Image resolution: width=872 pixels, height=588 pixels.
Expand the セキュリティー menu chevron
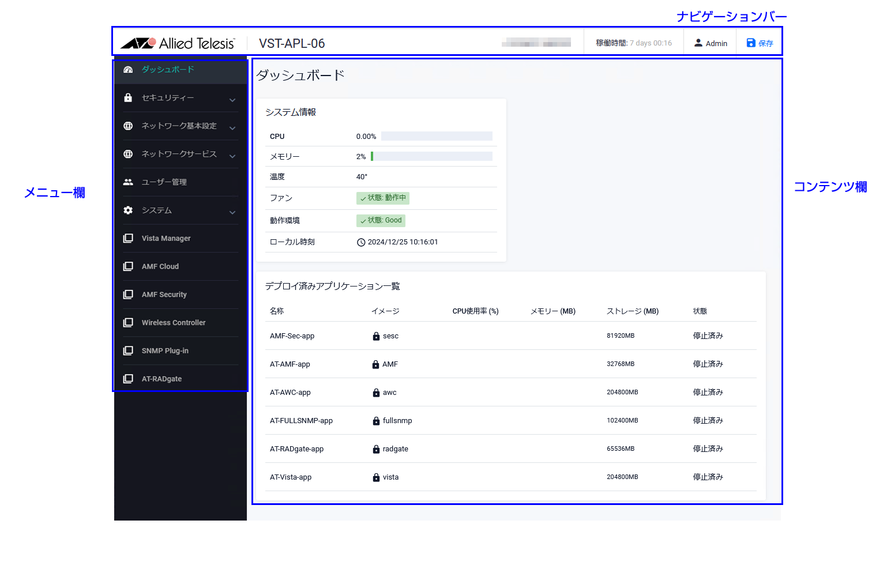click(232, 100)
